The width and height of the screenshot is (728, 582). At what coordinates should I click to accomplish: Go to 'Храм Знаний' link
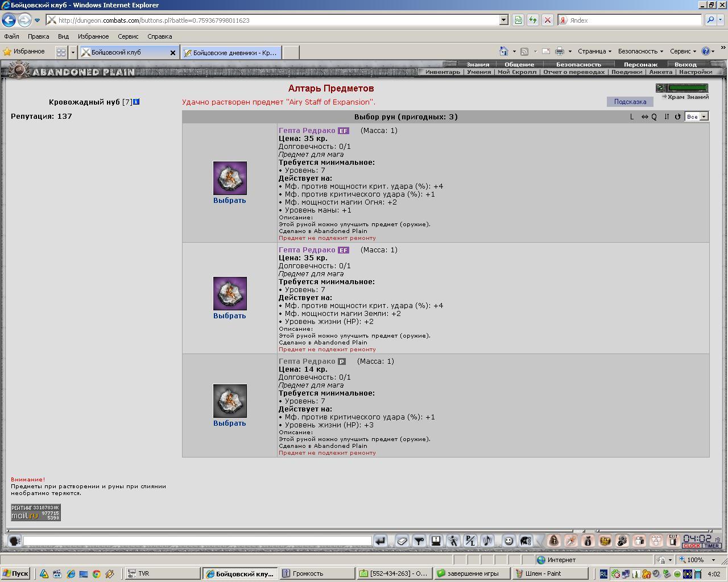(x=688, y=97)
